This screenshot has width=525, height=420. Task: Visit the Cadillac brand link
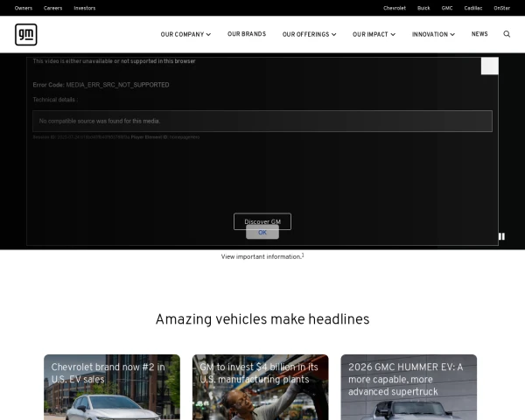[x=473, y=8]
